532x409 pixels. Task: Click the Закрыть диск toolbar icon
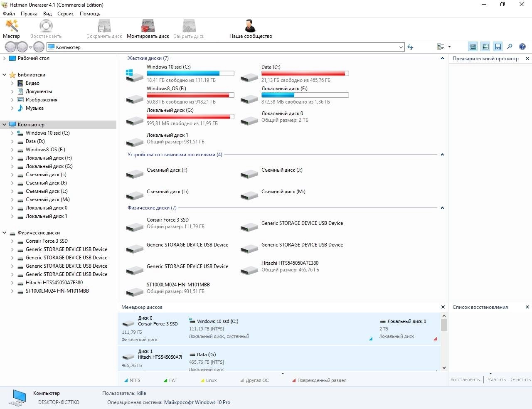point(189,29)
